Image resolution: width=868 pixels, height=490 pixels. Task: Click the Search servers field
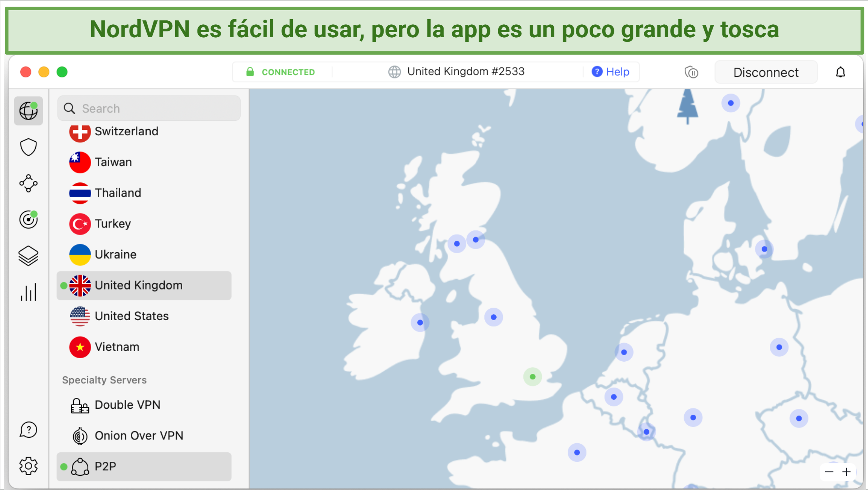pyautogui.click(x=149, y=108)
